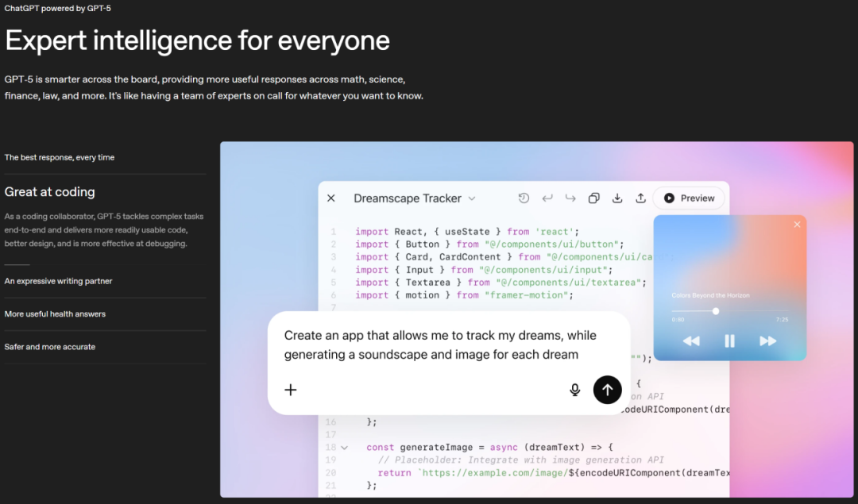Screen dimensions: 858x504
Task: Select 'More useful health answers' tab
Action: click(x=56, y=314)
